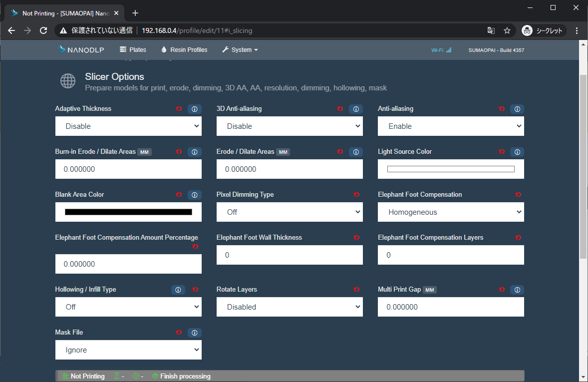Expand the Adaptive Thickness dropdown
The width and height of the screenshot is (588, 382).
coord(128,126)
